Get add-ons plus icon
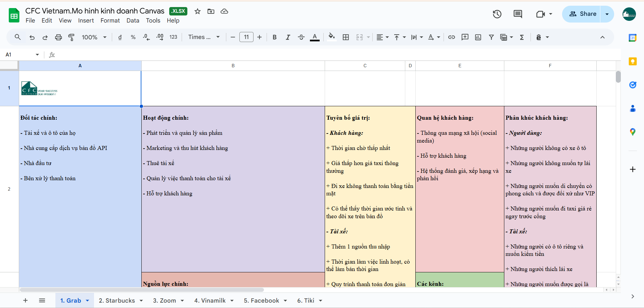 click(633, 169)
